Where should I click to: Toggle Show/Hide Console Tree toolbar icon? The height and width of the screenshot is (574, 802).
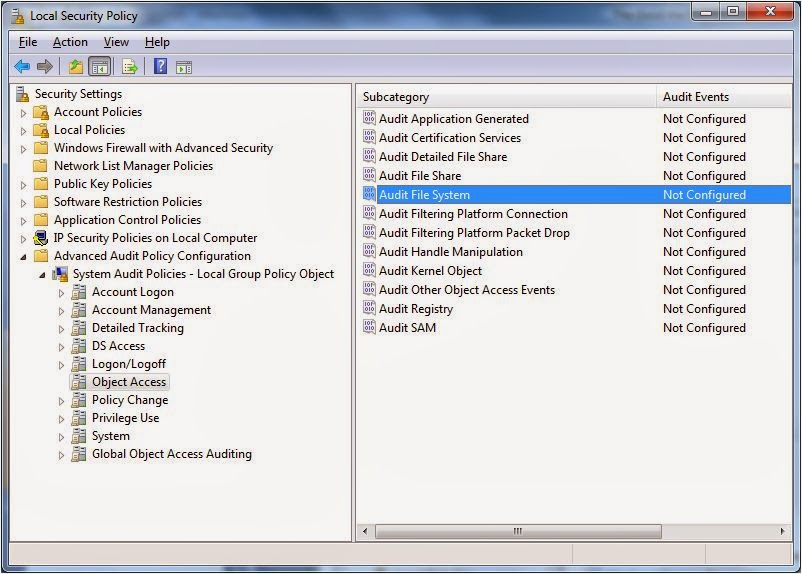click(100, 67)
